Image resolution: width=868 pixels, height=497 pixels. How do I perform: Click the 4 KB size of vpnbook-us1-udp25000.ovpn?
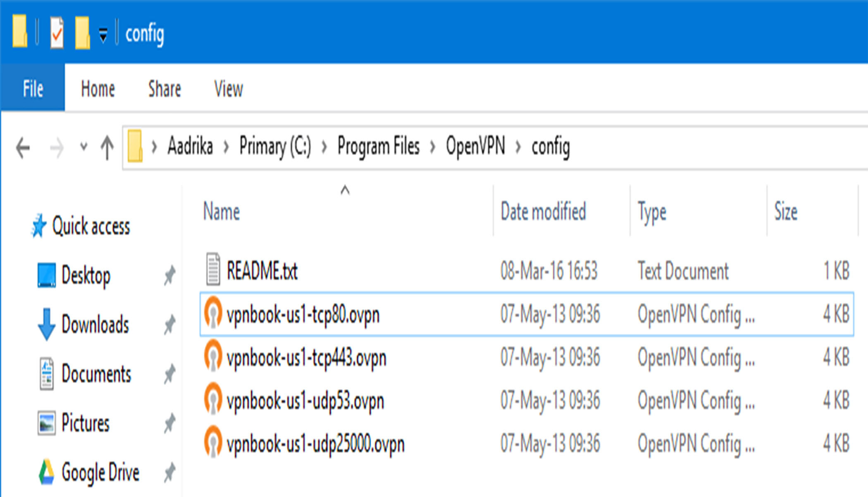click(x=837, y=444)
